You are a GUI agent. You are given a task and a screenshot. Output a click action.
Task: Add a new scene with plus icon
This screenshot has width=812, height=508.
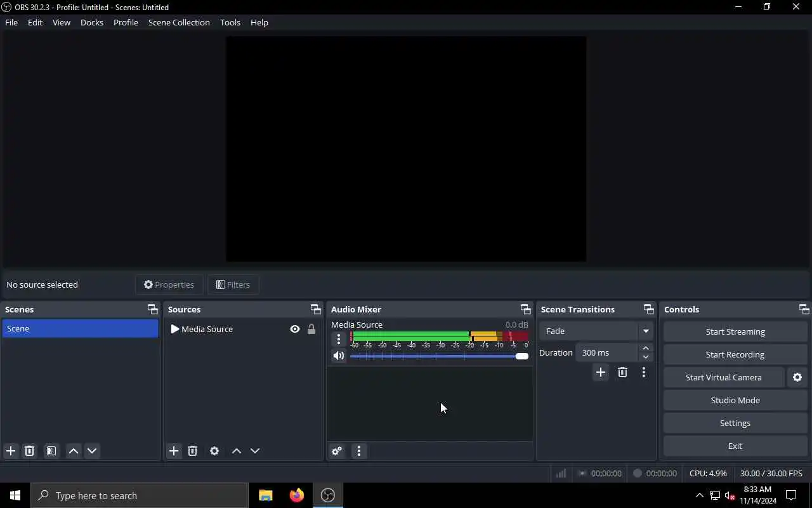[x=11, y=451]
